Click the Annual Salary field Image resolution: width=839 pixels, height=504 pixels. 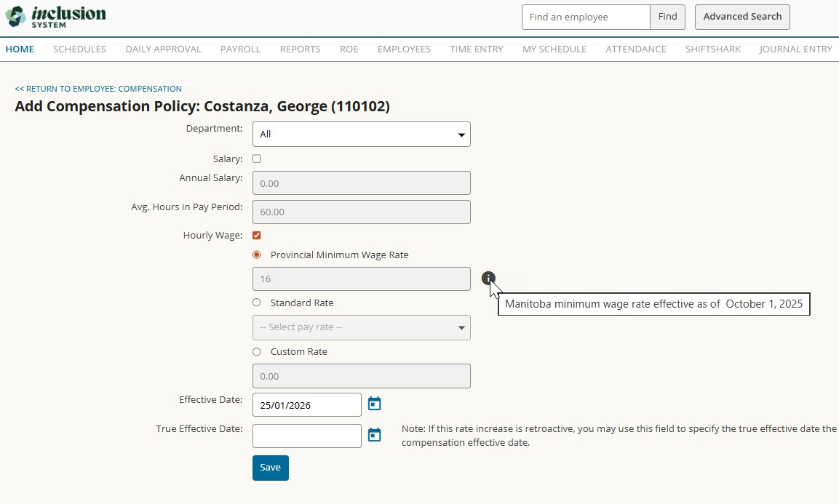(x=361, y=183)
